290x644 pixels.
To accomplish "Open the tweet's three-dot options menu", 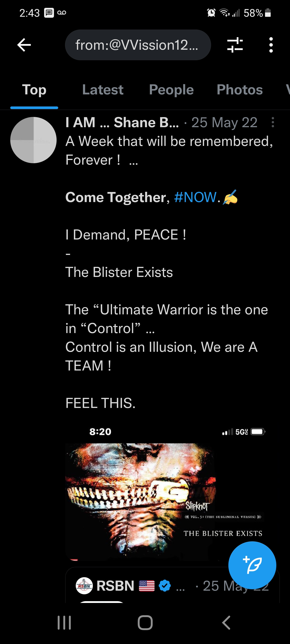I will tap(273, 123).
